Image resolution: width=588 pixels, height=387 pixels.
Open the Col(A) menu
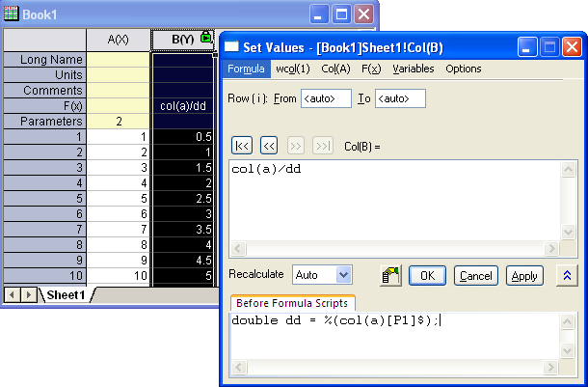[x=335, y=69]
